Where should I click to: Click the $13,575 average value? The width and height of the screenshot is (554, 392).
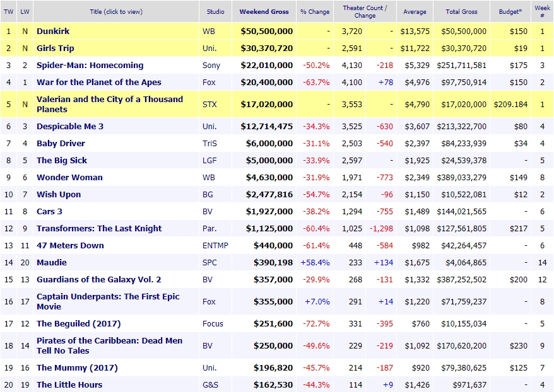tap(415, 31)
